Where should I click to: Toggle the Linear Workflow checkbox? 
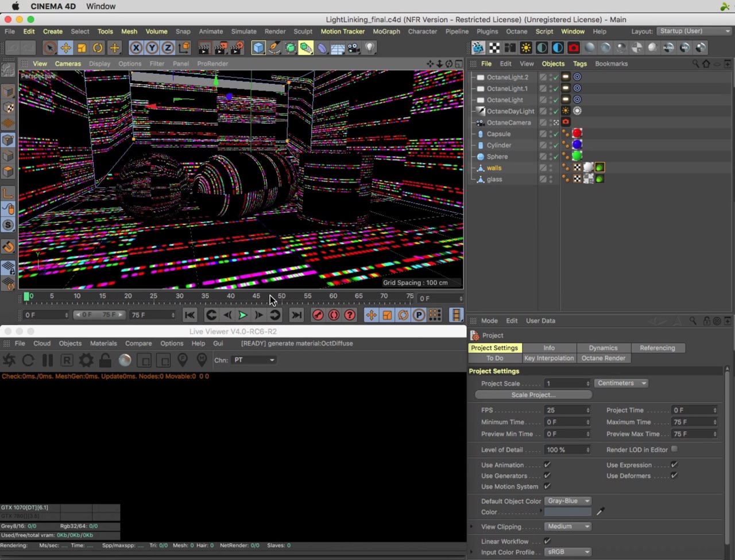tap(547, 541)
